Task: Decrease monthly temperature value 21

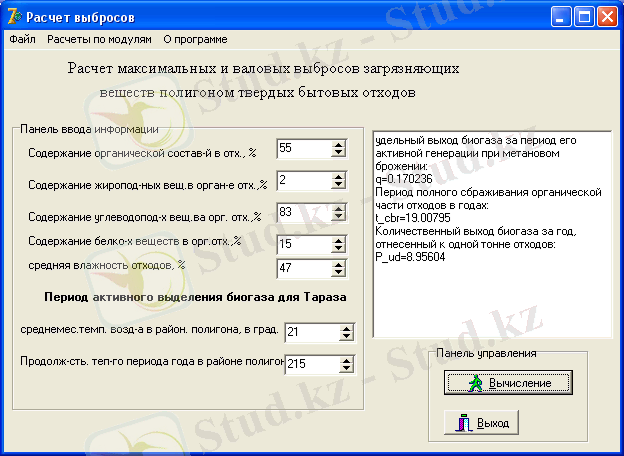Action: (347, 337)
